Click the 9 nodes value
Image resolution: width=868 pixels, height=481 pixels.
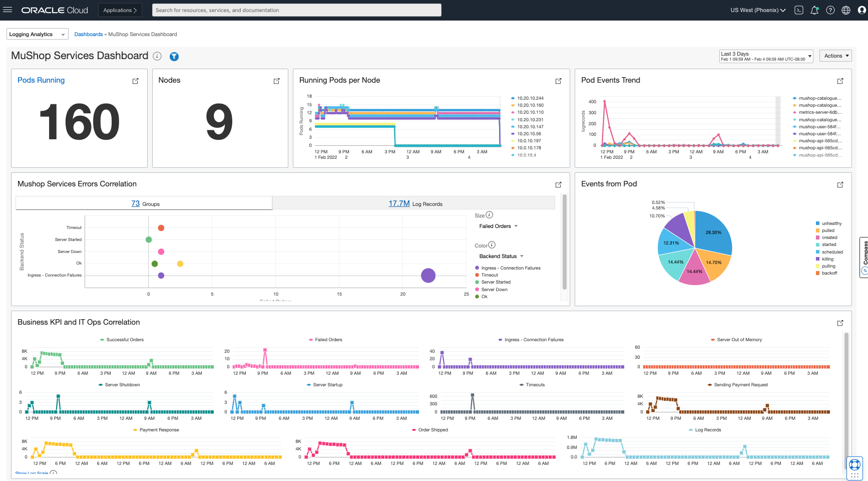click(x=219, y=122)
